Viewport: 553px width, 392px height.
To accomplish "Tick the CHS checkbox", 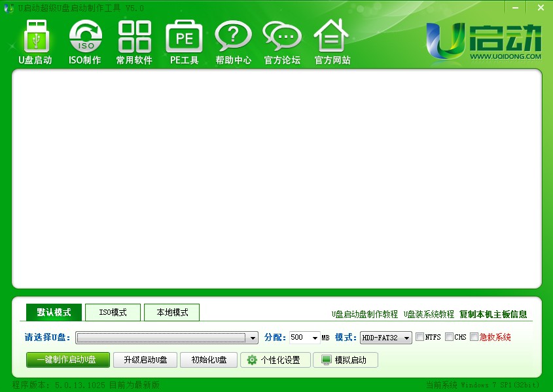I will pos(449,337).
